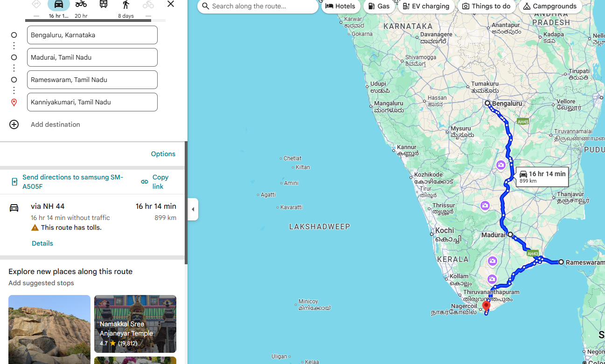Select the driving travel mode icon

pos(59,5)
